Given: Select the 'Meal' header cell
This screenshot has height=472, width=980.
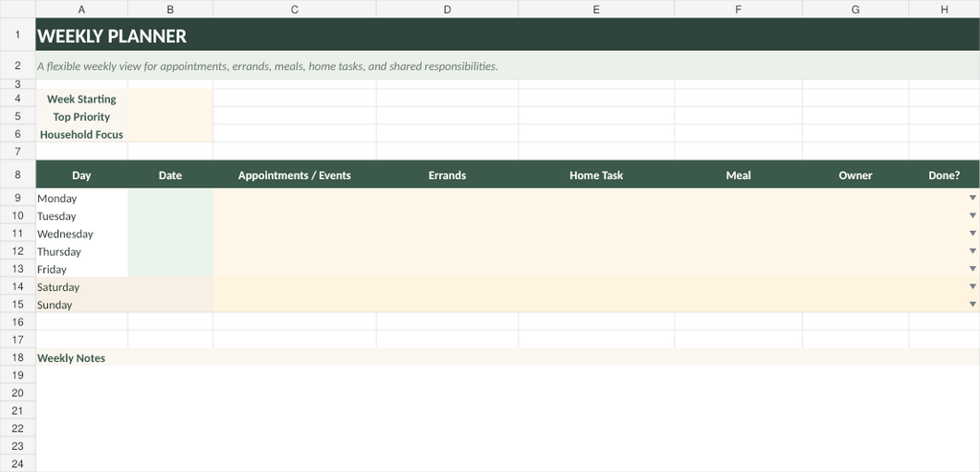Looking at the screenshot, I should 738,175.
